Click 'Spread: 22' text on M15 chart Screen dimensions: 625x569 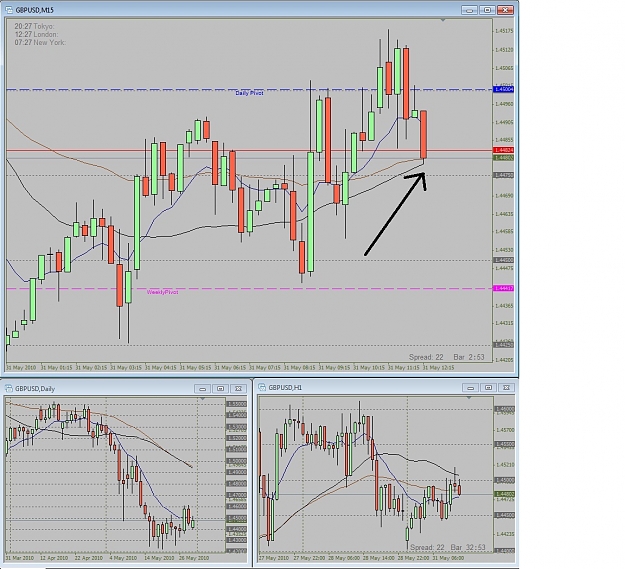426,357
